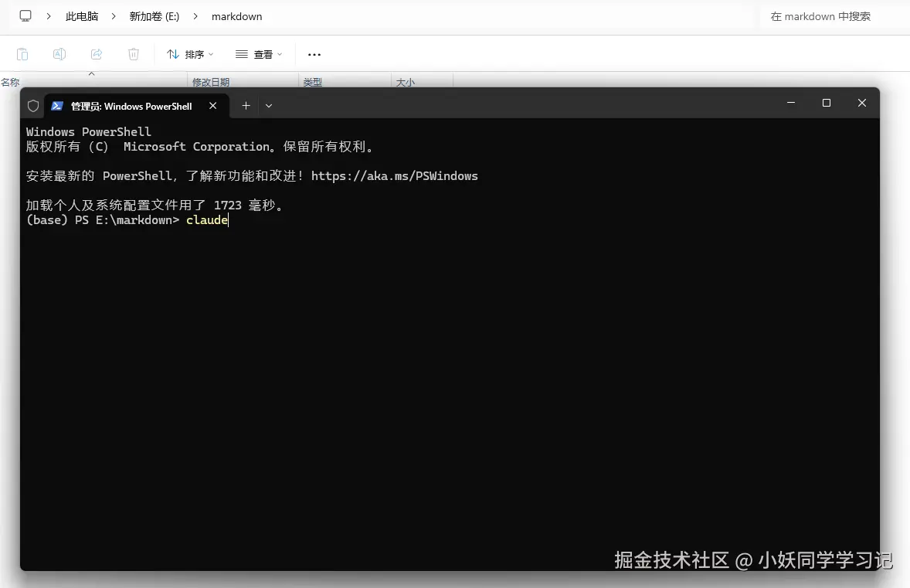Click the typed claude command text

coord(207,220)
